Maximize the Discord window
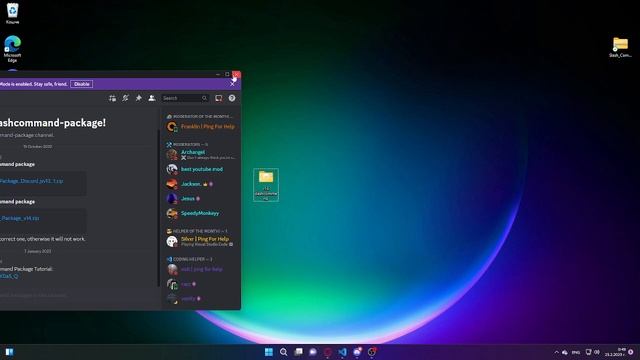 tap(227, 75)
